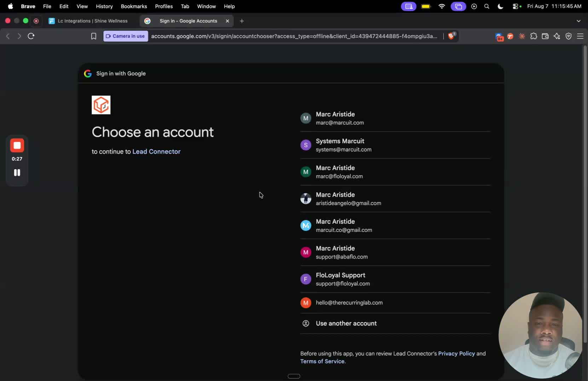The height and width of the screenshot is (381, 588).
Task: Open the Profiles menu
Action: click(x=164, y=6)
